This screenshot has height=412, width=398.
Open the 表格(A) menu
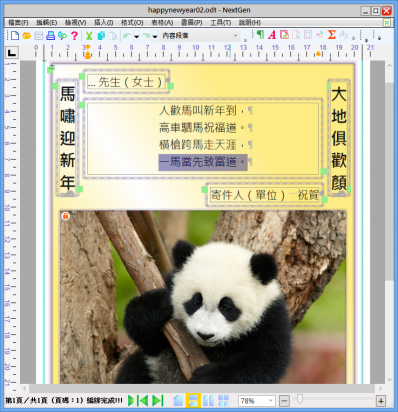coord(162,23)
